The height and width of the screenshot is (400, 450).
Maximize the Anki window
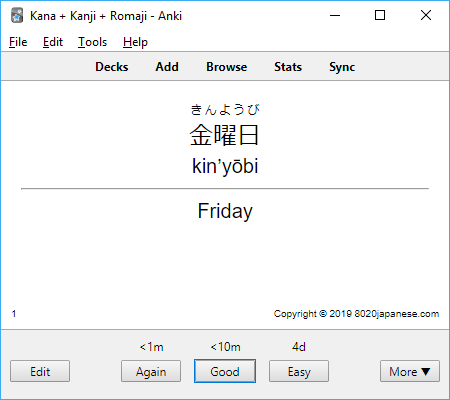[x=380, y=15]
